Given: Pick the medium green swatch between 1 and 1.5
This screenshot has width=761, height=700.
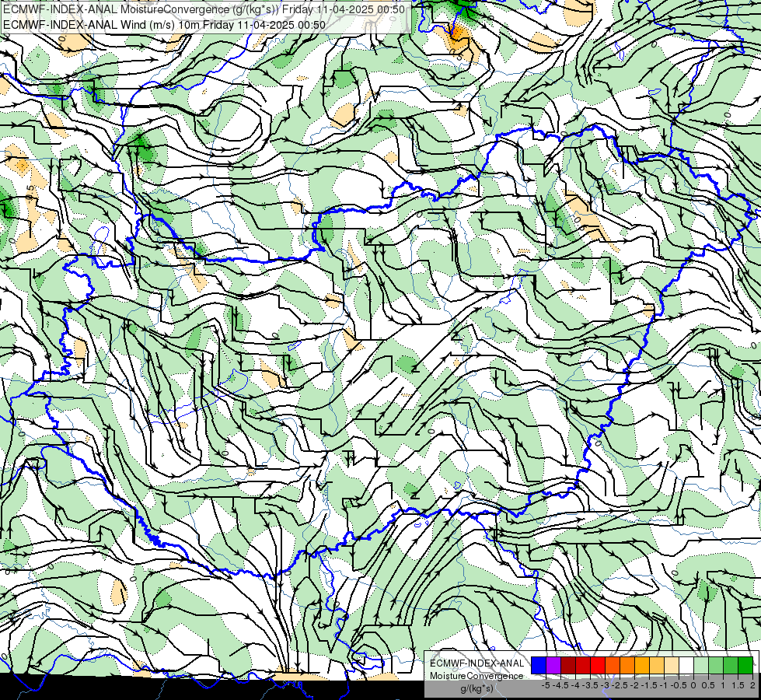Looking at the screenshot, I should [731, 665].
